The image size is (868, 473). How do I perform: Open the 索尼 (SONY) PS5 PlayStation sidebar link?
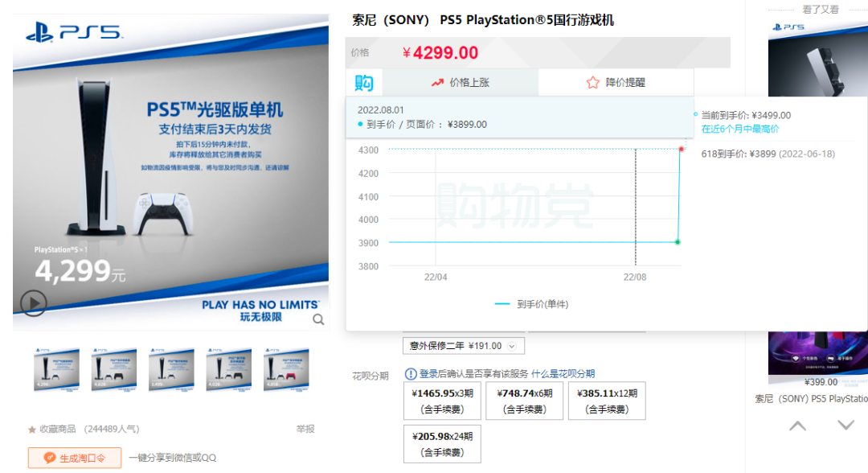coord(811,399)
